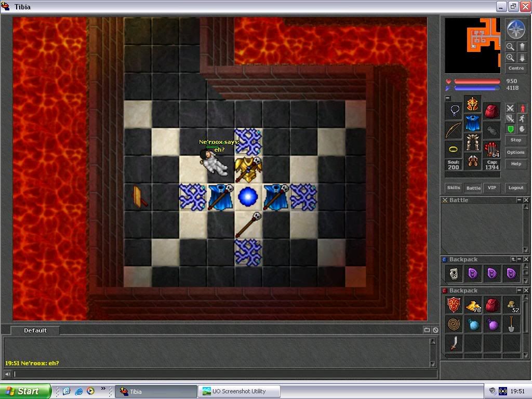Select the skull rune in blue backpack
The image size is (532, 399).
click(x=454, y=273)
